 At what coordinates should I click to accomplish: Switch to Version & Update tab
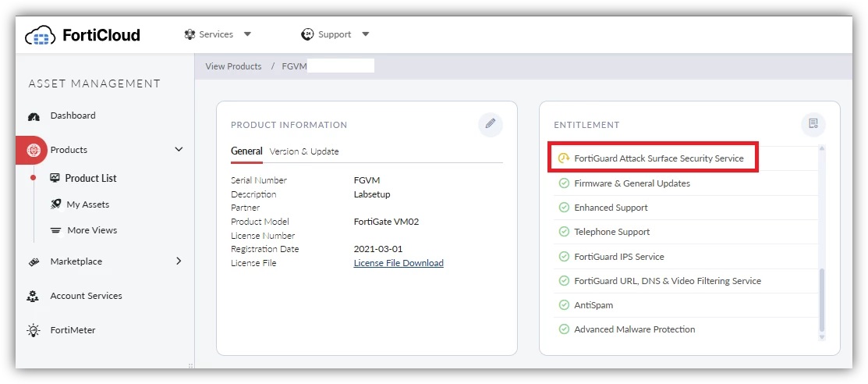point(304,151)
